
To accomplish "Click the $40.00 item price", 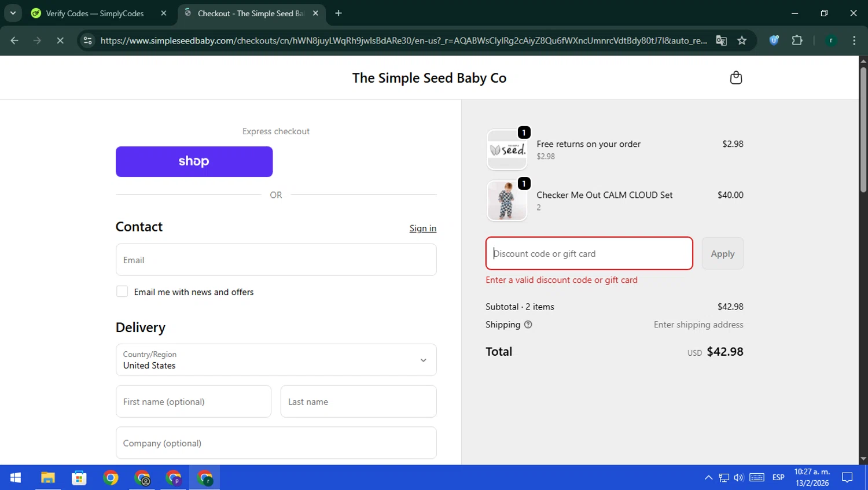I will click(730, 195).
